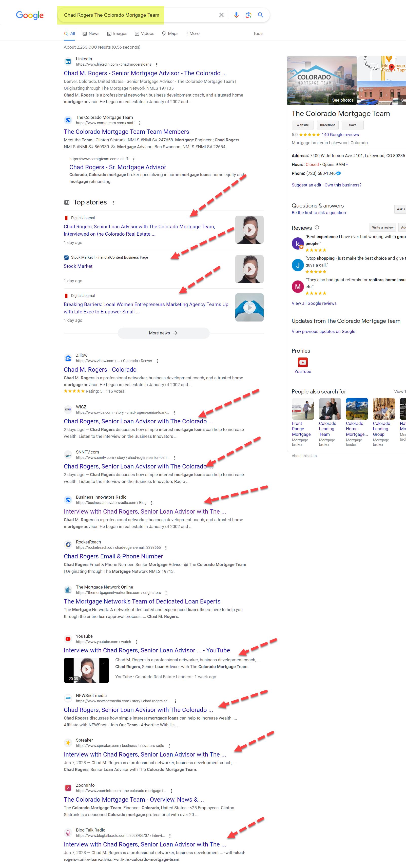Open the three-dot menu beside Top stories
406x868 pixels.
[x=113, y=202]
